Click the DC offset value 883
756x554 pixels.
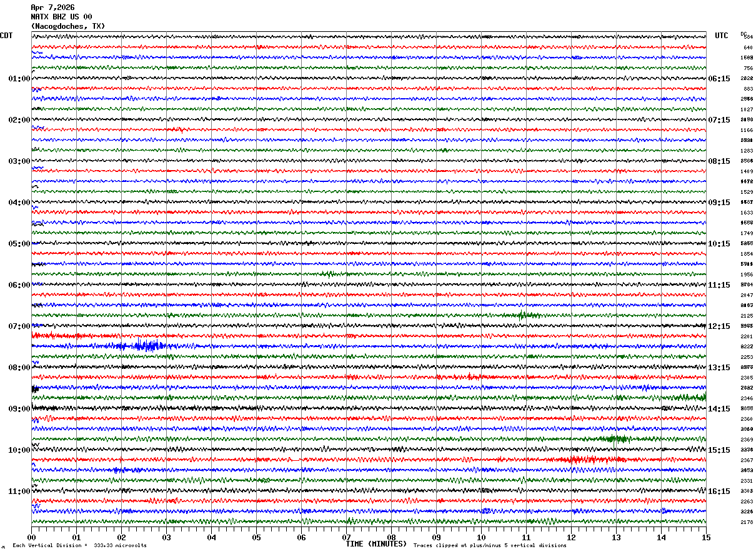click(748, 89)
